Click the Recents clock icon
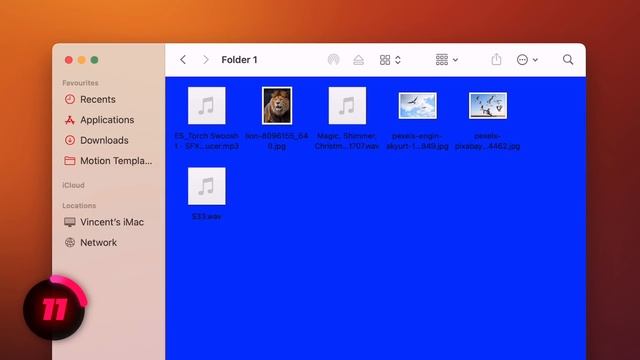 pos(70,99)
